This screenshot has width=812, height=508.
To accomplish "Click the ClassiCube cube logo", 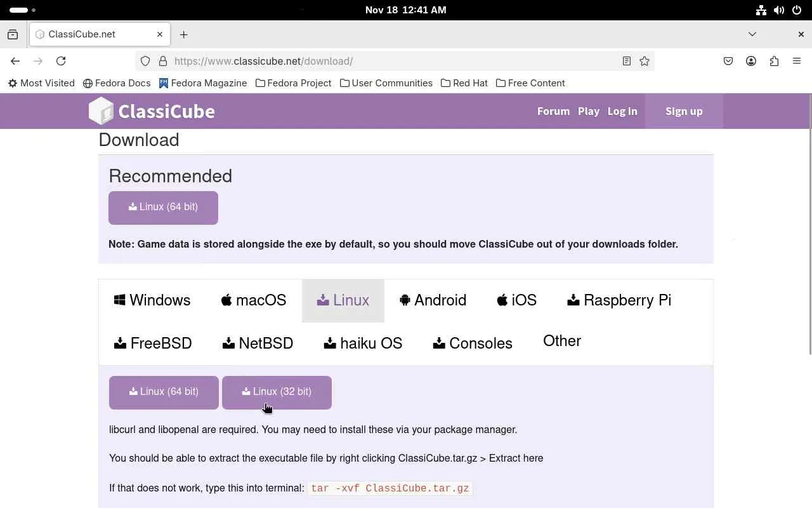I will (101, 111).
